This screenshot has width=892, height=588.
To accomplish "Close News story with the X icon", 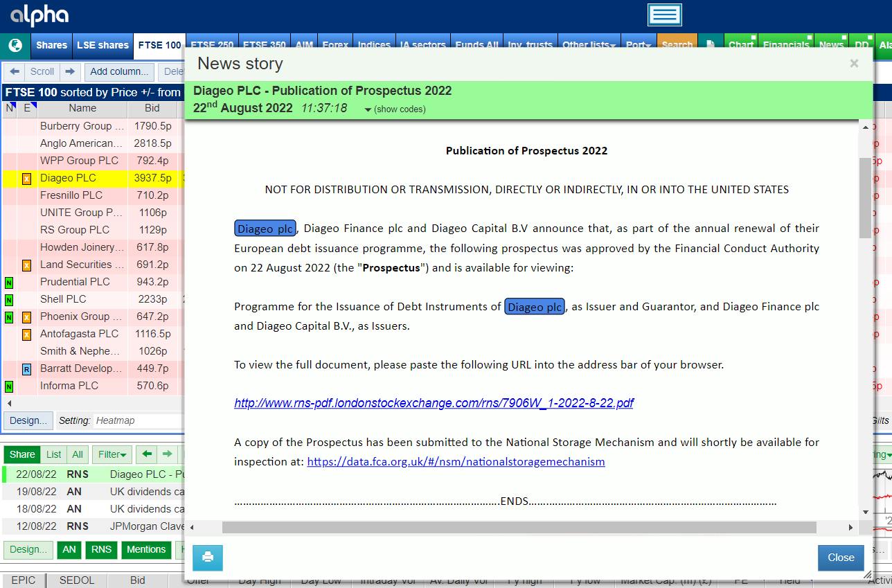I will [854, 64].
